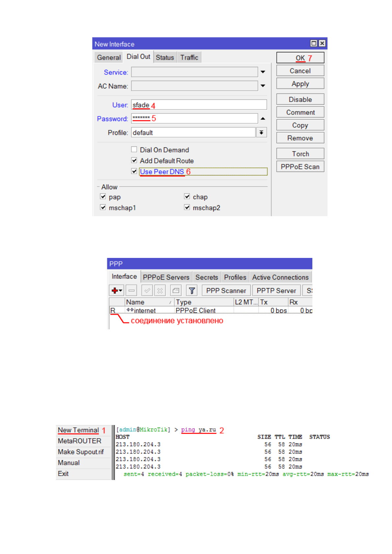Open the Profile dropdown list
Image resolution: width=392 pixels, height=554 pixels.
[x=261, y=133]
